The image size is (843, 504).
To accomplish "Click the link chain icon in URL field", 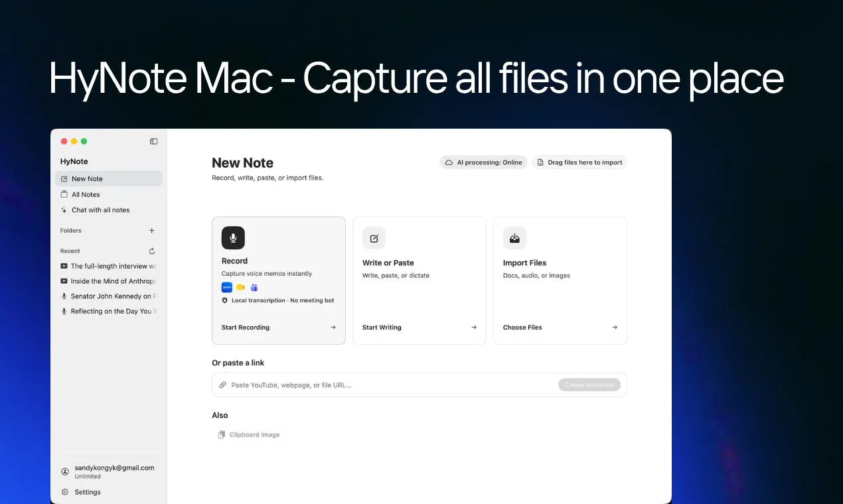I will 223,385.
